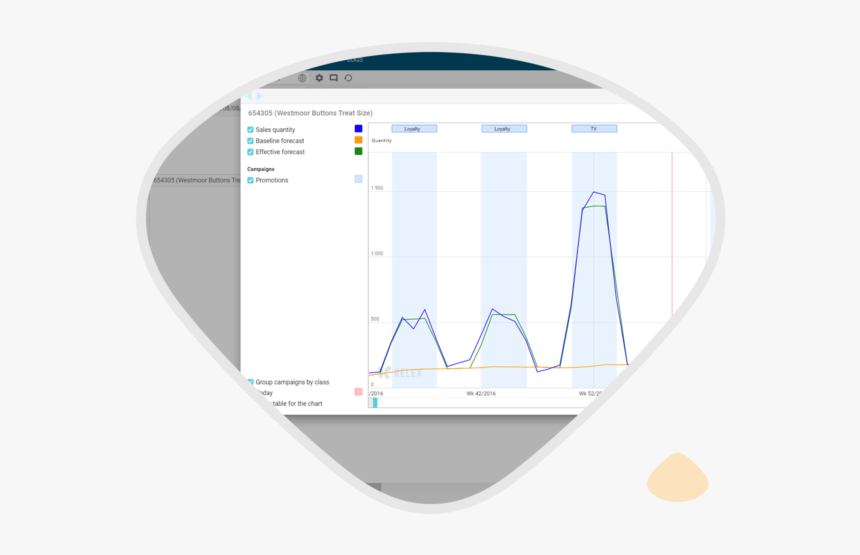The height and width of the screenshot is (555, 860).
Task: Toggle the Baseline forecast checkbox
Action: 250,141
